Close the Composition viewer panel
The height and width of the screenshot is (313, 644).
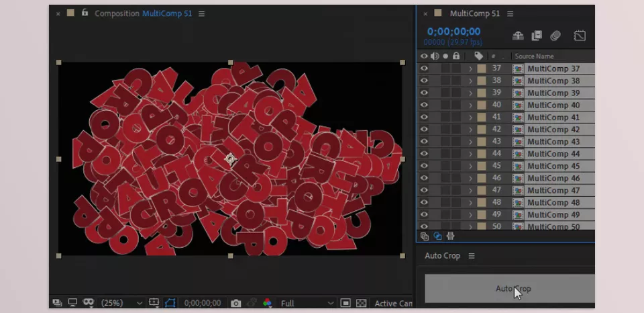[x=58, y=14]
